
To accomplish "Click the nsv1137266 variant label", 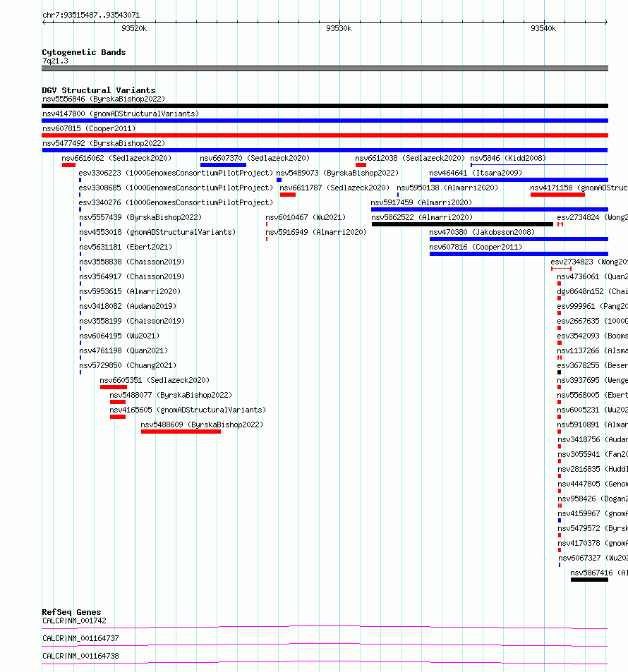I will (x=593, y=350).
